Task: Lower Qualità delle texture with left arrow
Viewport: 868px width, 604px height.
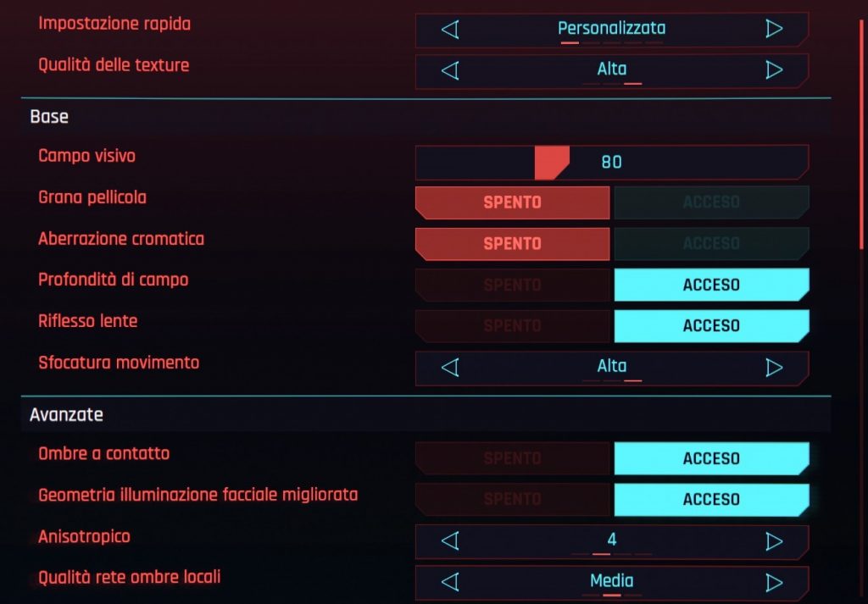Action: point(450,70)
